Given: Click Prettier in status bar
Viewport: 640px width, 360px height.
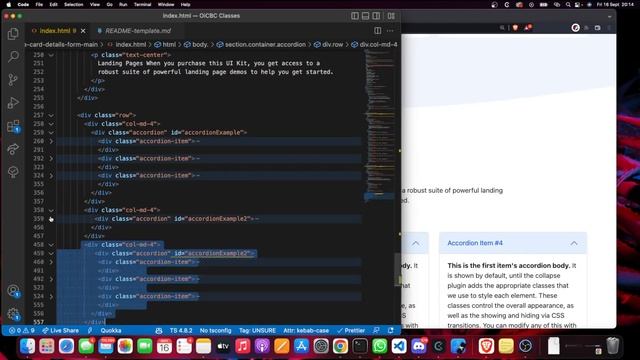Looking at the screenshot, I should [x=351, y=330].
